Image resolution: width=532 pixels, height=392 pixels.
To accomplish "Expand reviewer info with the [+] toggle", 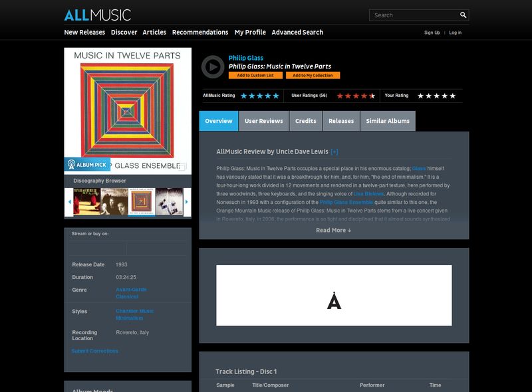I will 334,152.
